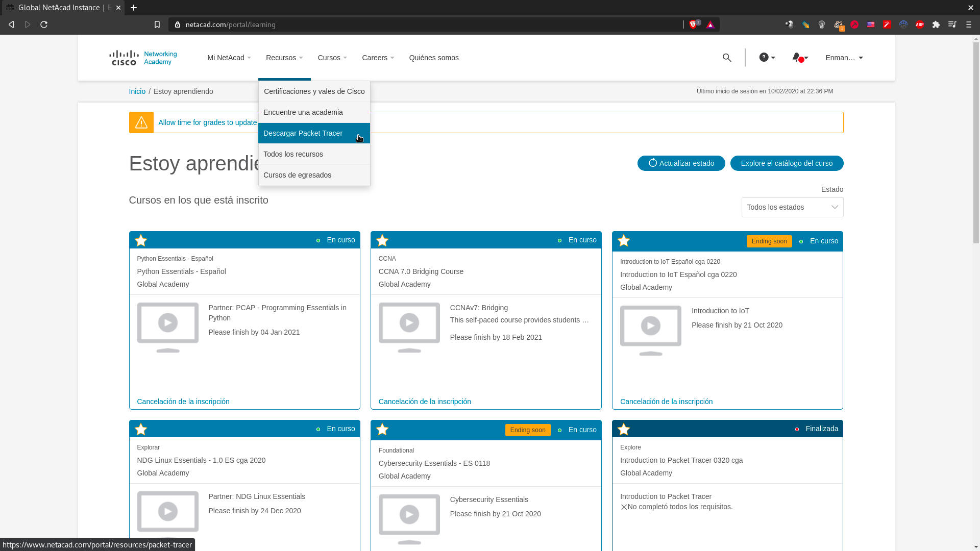Click the orange warning triangle icon
This screenshot has height=551, width=980.
tap(141, 122)
